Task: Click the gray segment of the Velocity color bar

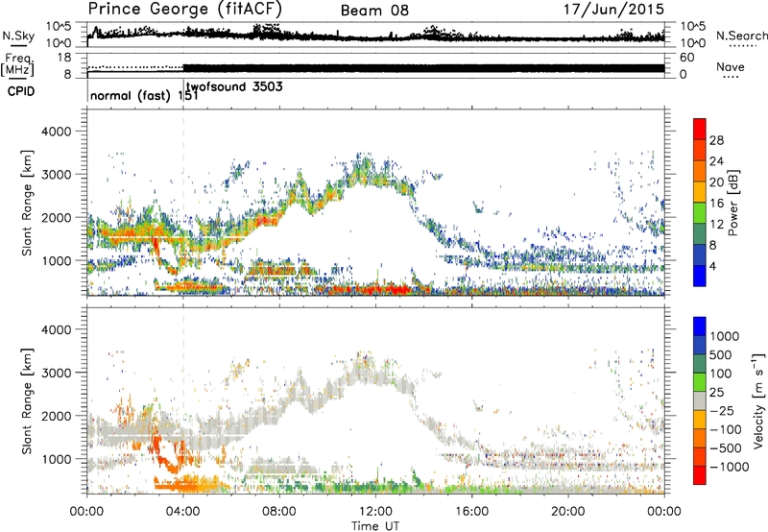Action: pyautogui.click(x=700, y=401)
